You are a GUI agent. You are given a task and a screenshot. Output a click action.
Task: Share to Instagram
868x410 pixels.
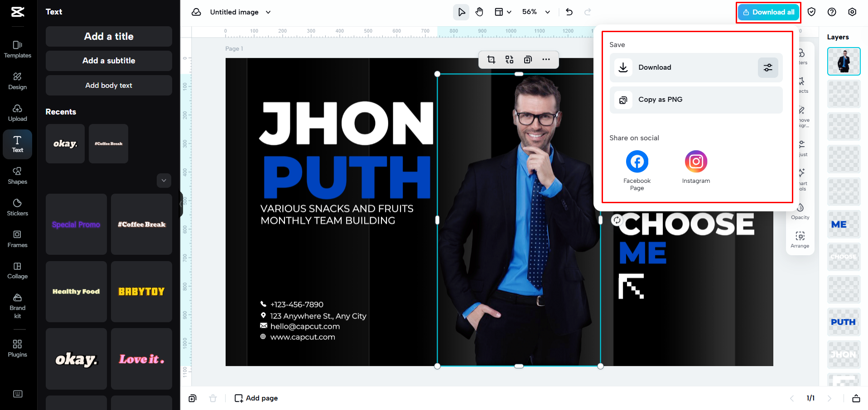696,162
